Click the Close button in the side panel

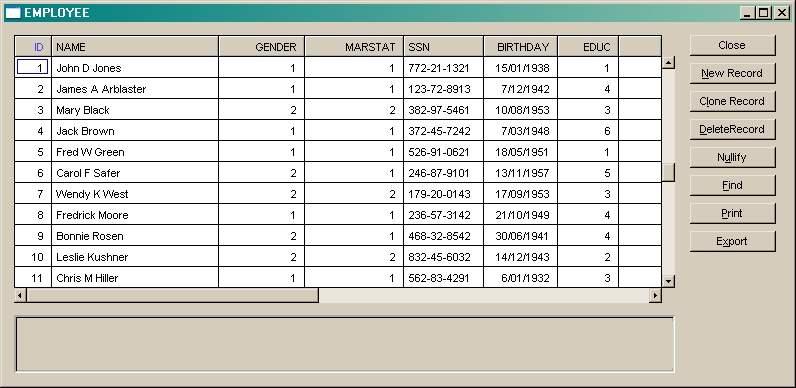click(x=732, y=45)
